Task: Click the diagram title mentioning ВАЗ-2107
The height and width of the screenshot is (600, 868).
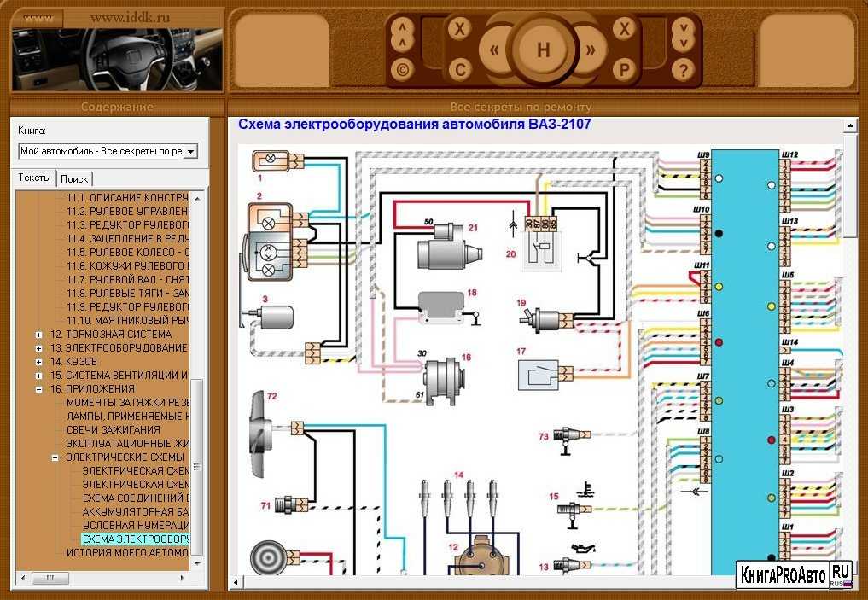Action: coord(415,124)
